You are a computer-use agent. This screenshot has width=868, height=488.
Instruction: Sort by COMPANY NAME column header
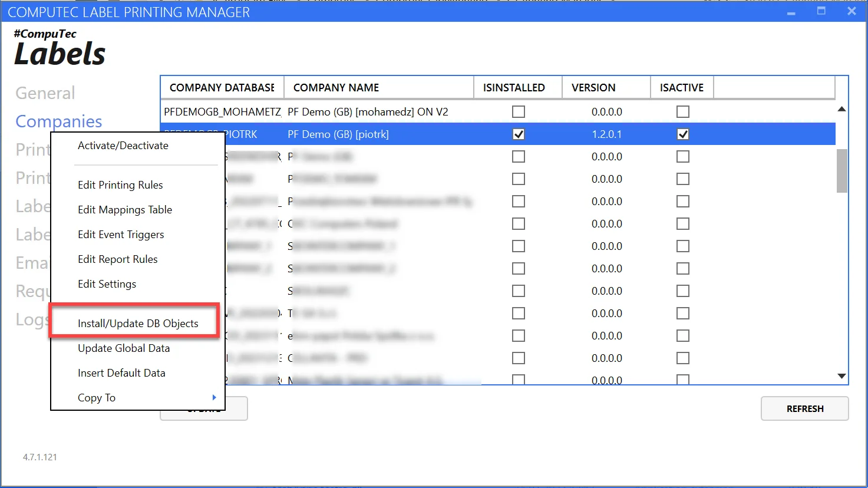(336, 88)
